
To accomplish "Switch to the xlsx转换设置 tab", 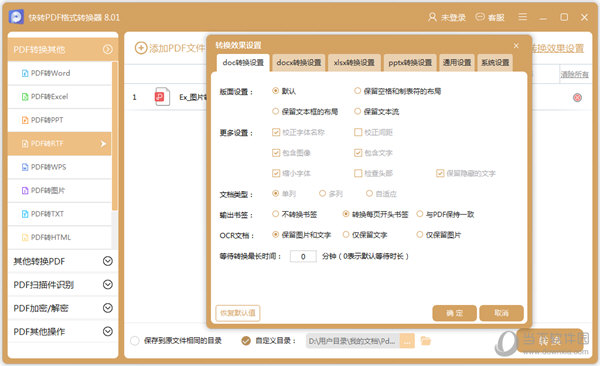I will [354, 62].
